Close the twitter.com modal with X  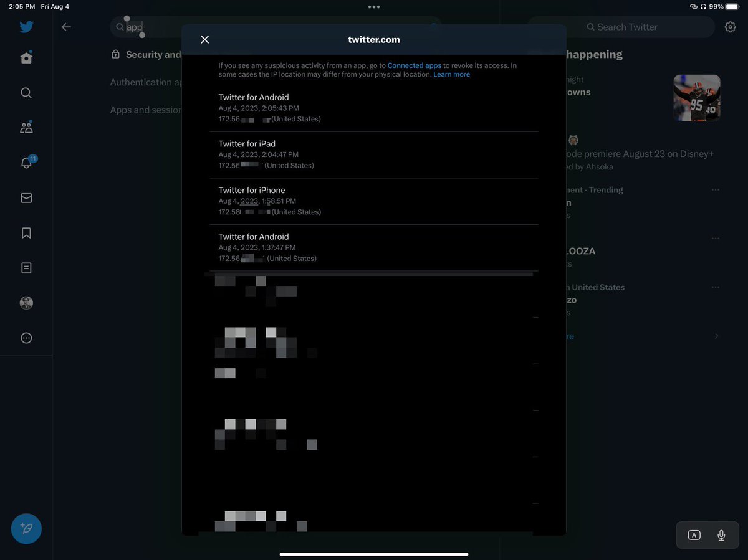coord(204,39)
